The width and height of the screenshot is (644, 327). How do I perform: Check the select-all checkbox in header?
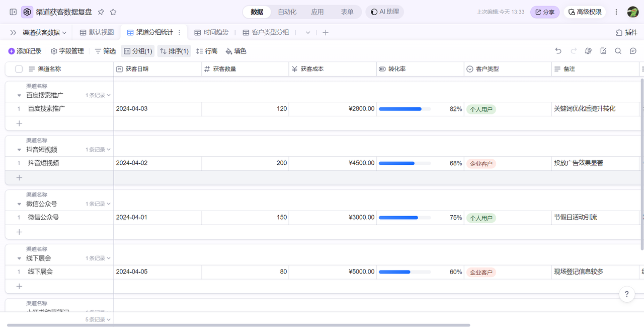(19, 69)
